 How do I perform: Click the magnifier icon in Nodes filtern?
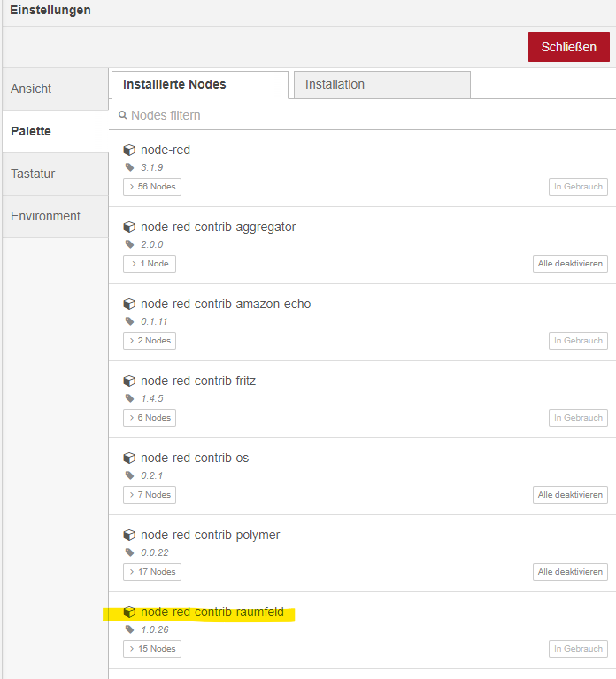(x=122, y=115)
